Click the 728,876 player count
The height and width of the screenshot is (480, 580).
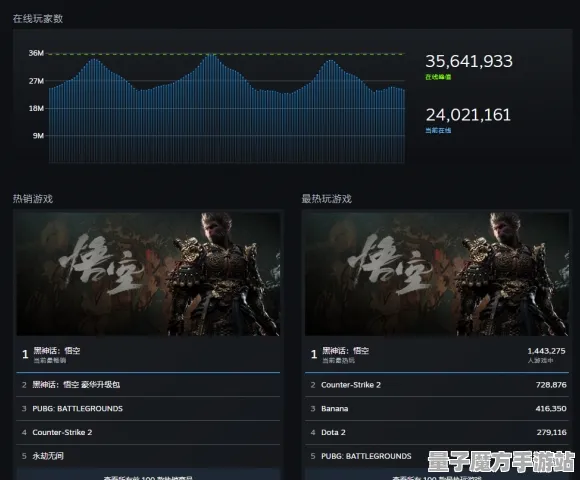click(x=551, y=385)
